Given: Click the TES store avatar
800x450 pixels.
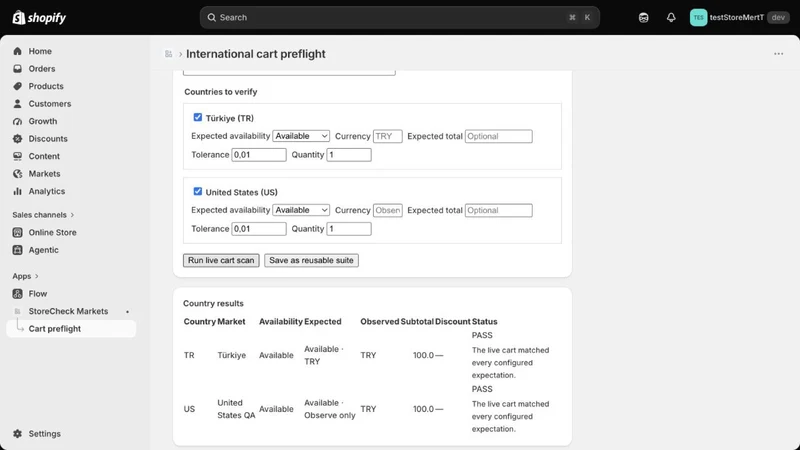Looking at the screenshot, I should 698,17.
